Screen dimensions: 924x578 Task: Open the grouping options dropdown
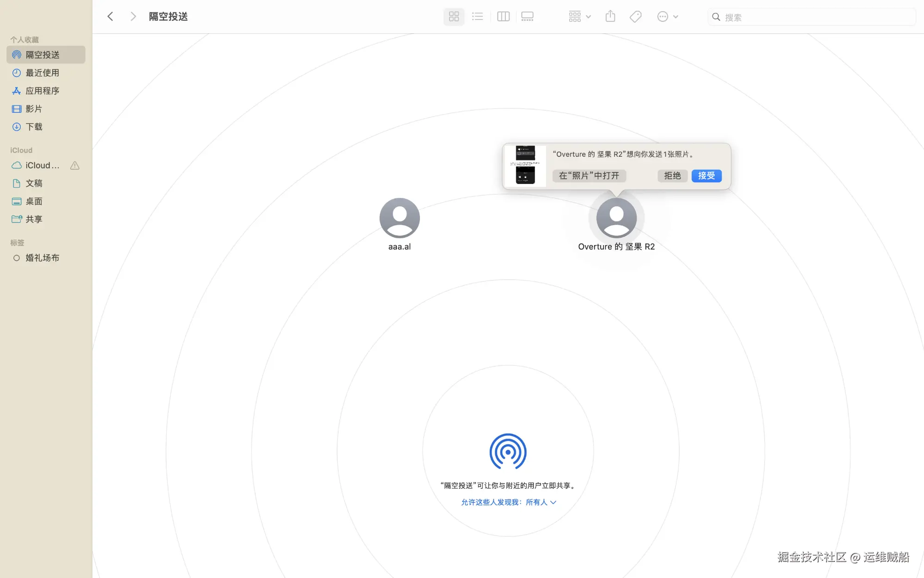[x=579, y=17]
